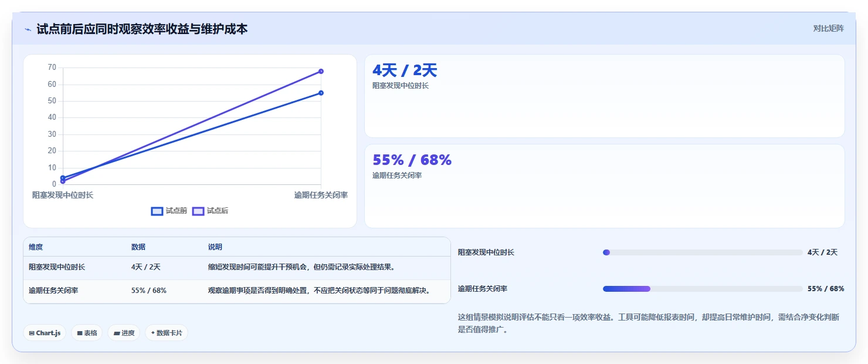Click the 维度 table column header

pyautogui.click(x=36, y=247)
